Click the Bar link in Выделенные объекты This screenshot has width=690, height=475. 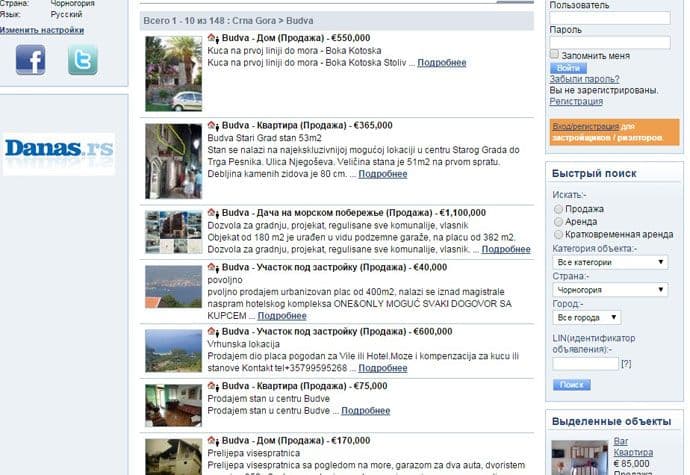[621, 441]
